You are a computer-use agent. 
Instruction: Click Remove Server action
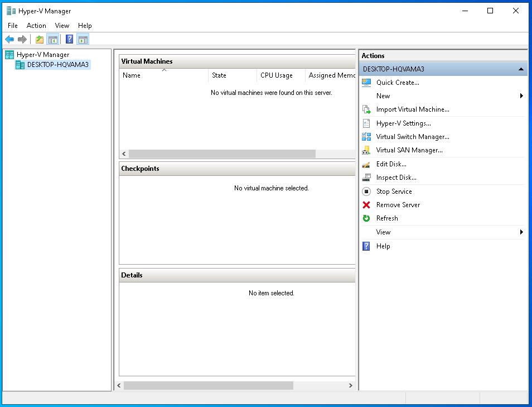click(x=398, y=205)
